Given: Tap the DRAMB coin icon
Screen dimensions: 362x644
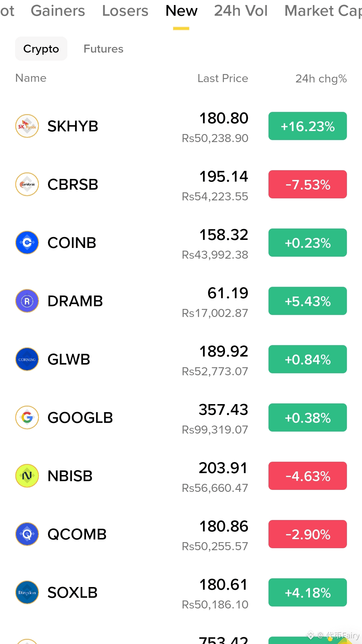Looking at the screenshot, I should click(27, 301).
